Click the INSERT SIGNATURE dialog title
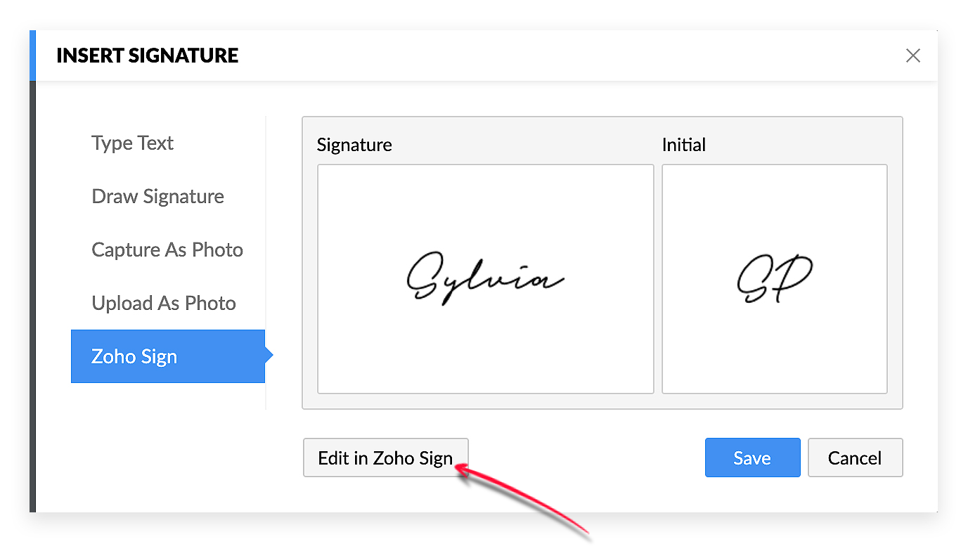Screen dimensions: 980x551 point(148,56)
